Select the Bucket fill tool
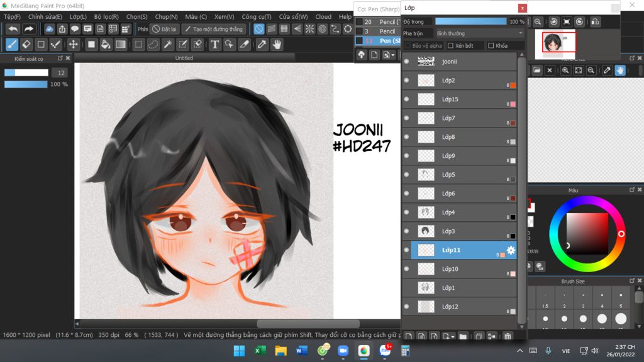 (x=106, y=45)
